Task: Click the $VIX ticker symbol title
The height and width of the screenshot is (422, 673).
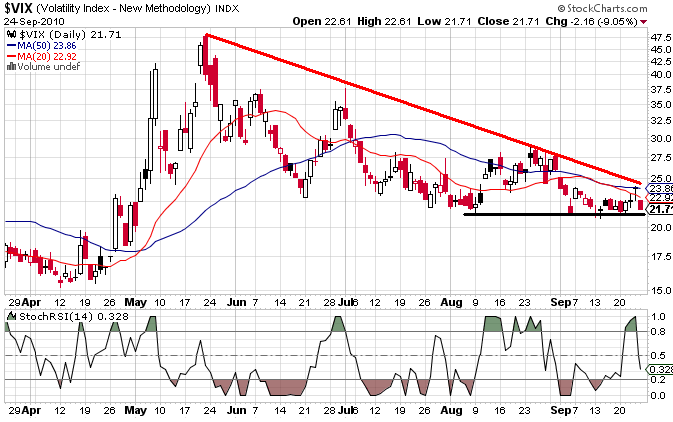Action: (x=23, y=8)
